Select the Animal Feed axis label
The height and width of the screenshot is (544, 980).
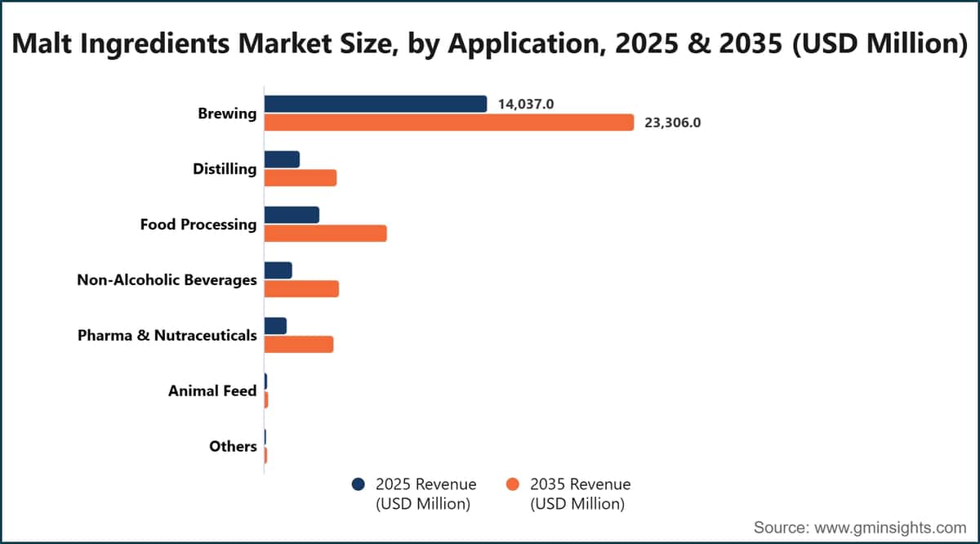coord(212,390)
